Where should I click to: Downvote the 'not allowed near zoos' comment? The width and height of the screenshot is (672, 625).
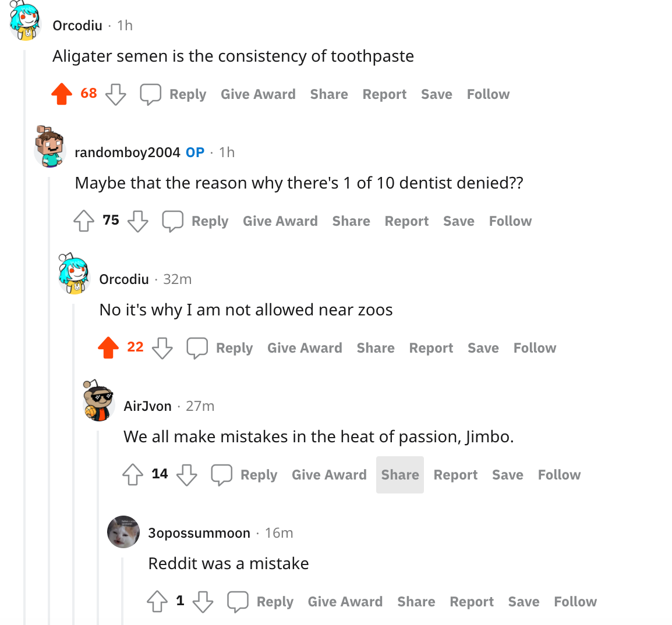tap(162, 347)
